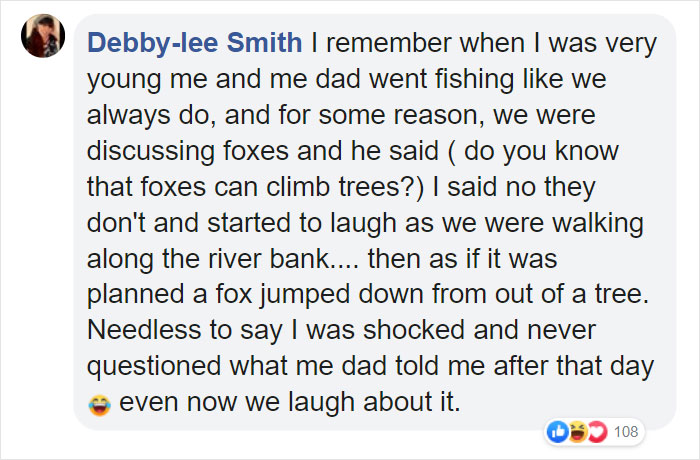Click the blue thumbs-up Like reaction icon
This screenshot has width=700, height=460.
556,431
